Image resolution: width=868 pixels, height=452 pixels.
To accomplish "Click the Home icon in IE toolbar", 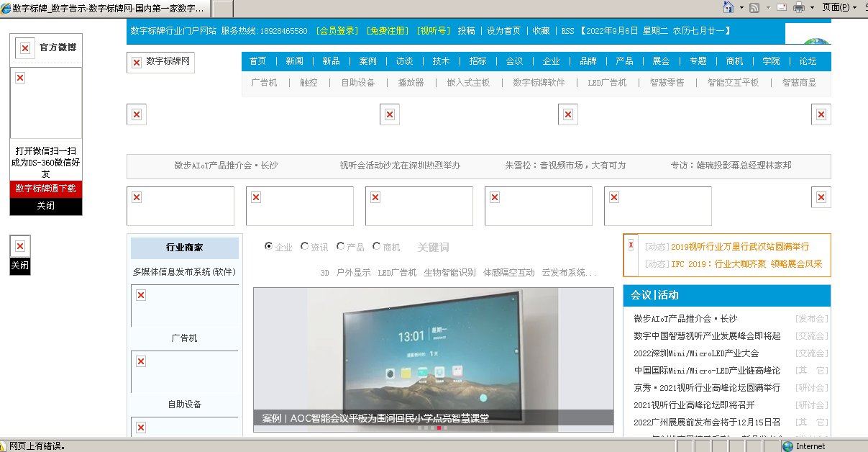I will coord(728,7).
